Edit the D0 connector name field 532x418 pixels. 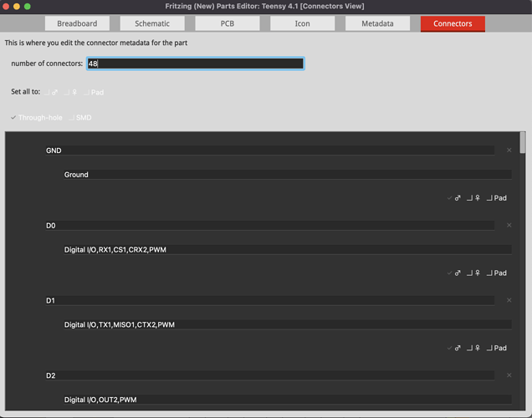pos(270,226)
